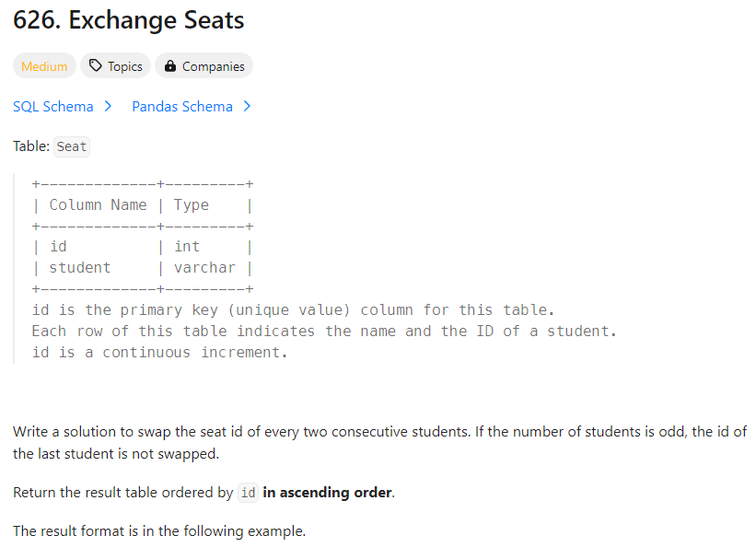Click the varchar type in schema table
The width and height of the screenshot is (756, 559).
204,268
